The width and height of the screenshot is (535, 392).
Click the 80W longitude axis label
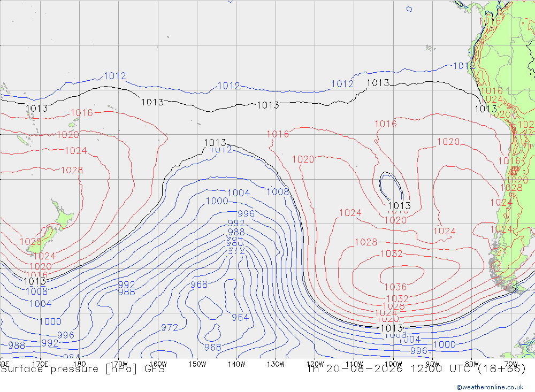click(472, 364)
